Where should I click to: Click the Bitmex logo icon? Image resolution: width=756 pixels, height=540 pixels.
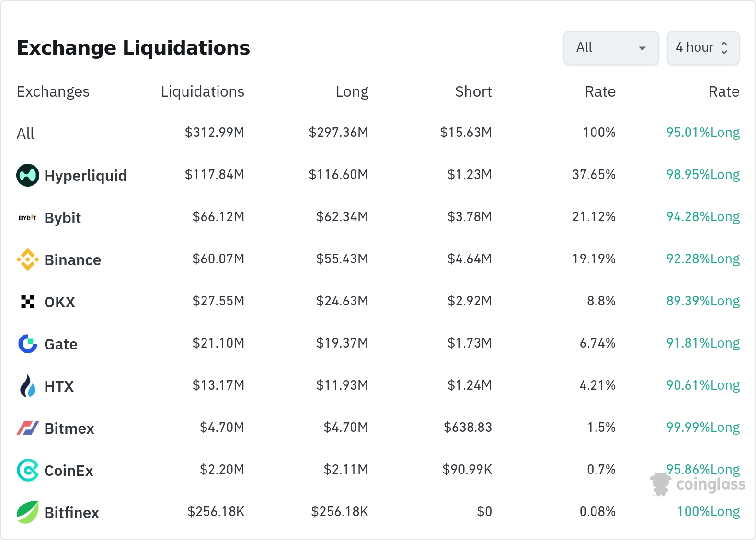pos(28,428)
